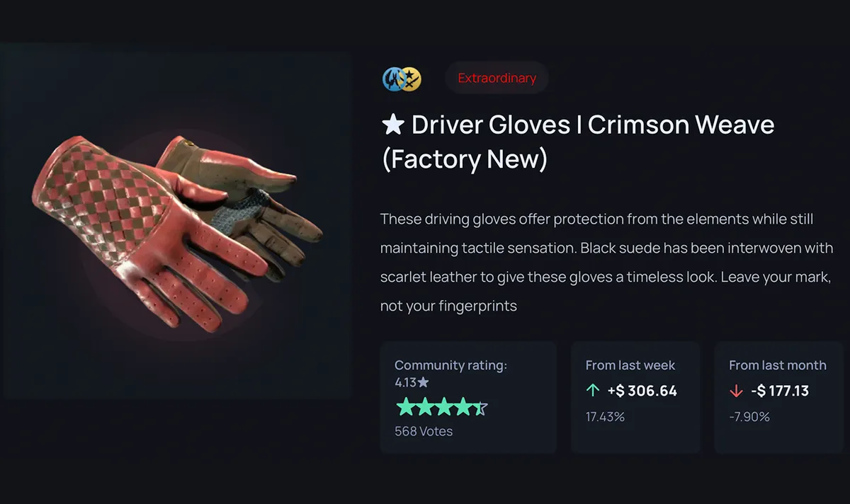Click the fifth half-filled rating star
The image size is (850, 504).
(480, 407)
